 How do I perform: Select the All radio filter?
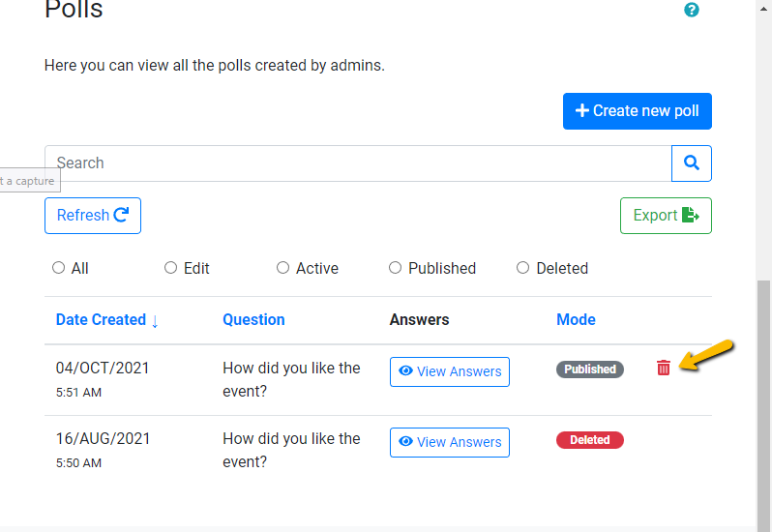(59, 268)
